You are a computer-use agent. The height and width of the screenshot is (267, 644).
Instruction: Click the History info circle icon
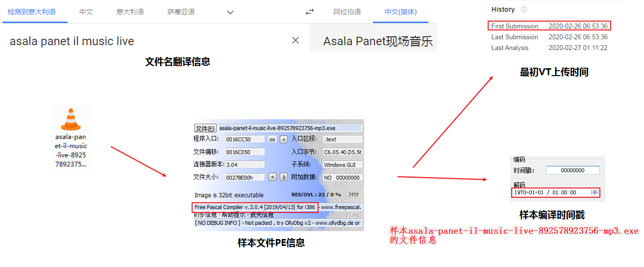click(524, 9)
